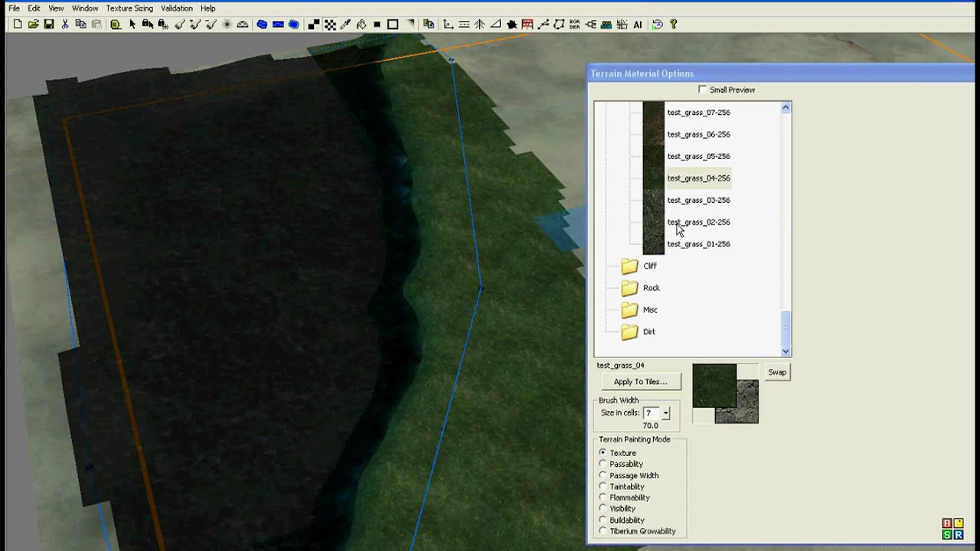Image resolution: width=980 pixels, height=551 pixels.
Task: Click the checkerboard pattern icon
Action: [x=330, y=24]
